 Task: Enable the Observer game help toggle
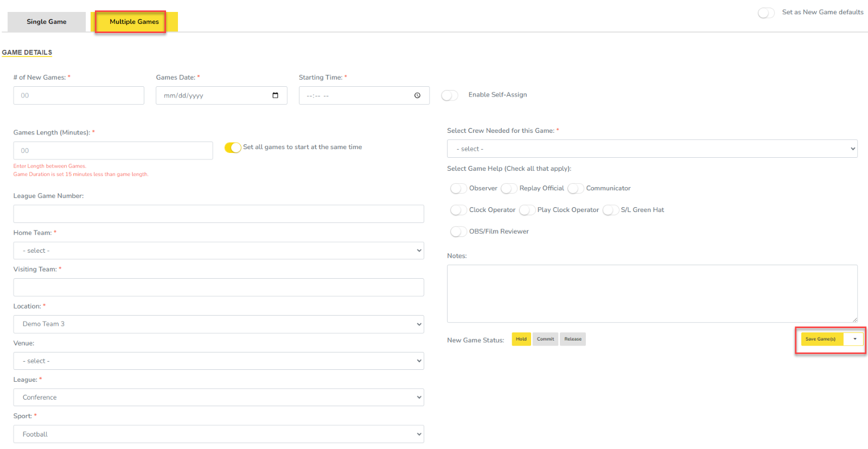click(458, 188)
